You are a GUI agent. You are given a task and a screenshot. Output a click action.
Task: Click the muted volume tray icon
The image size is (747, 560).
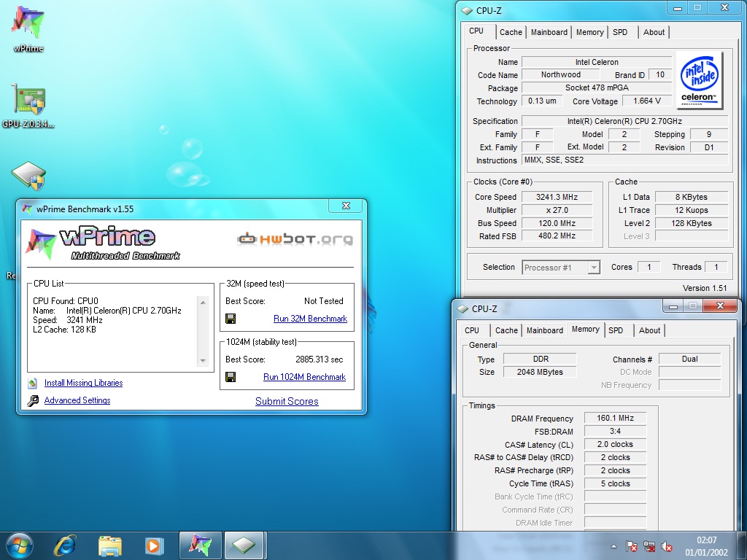click(x=667, y=546)
